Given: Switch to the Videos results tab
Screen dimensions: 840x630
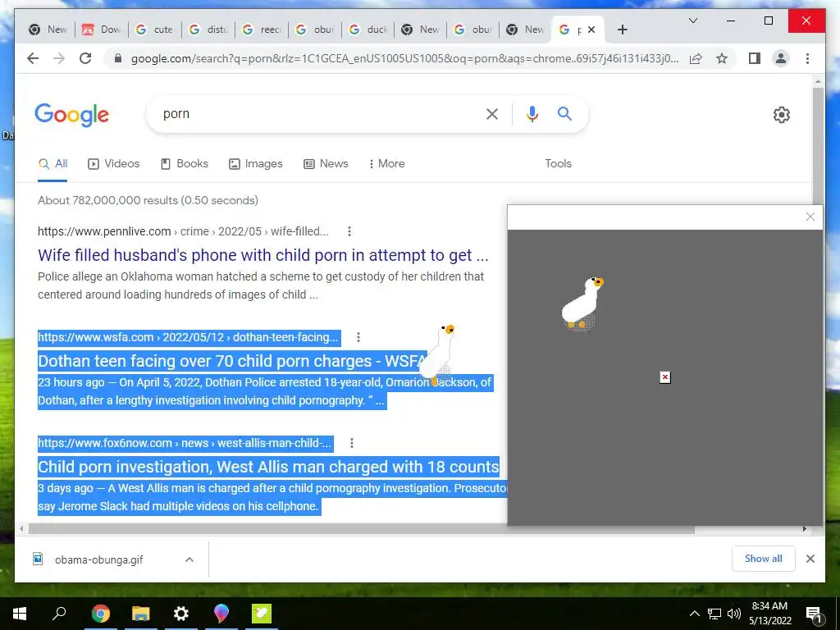Looking at the screenshot, I should pyautogui.click(x=113, y=163).
